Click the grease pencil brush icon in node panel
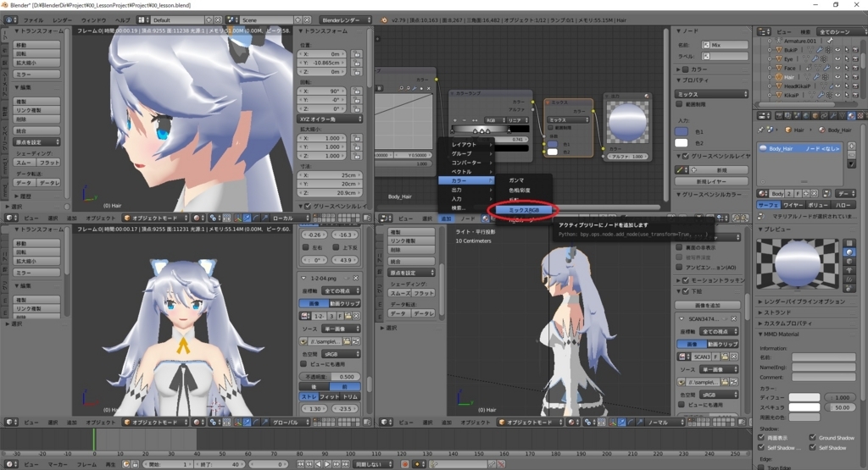 click(x=682, y=169)
